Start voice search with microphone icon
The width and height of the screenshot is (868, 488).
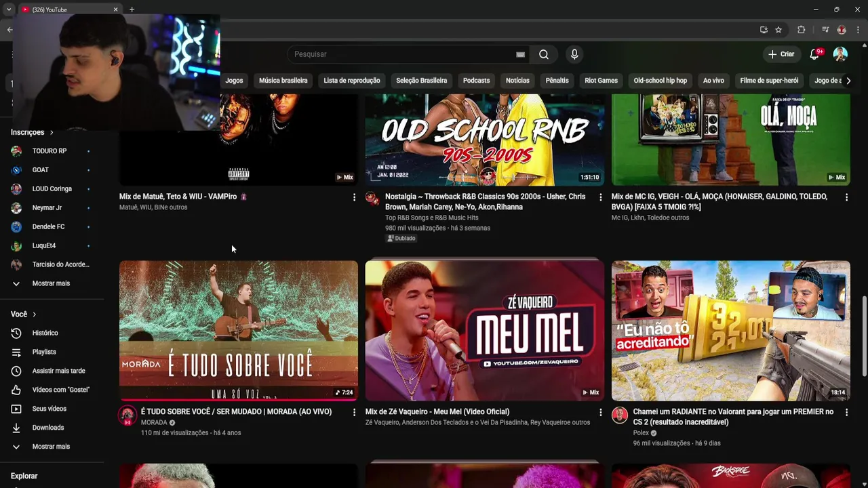(x=574, y=54)
